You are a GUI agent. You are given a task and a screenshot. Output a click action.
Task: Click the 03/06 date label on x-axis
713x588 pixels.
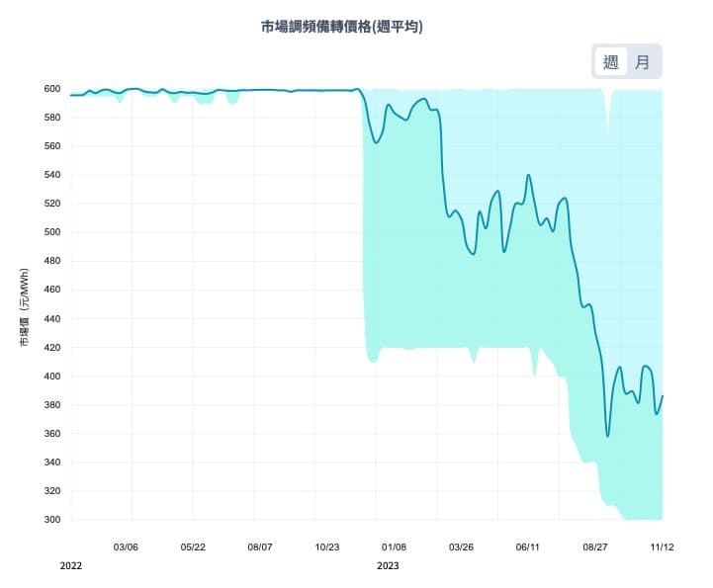(x=126, y=546)
